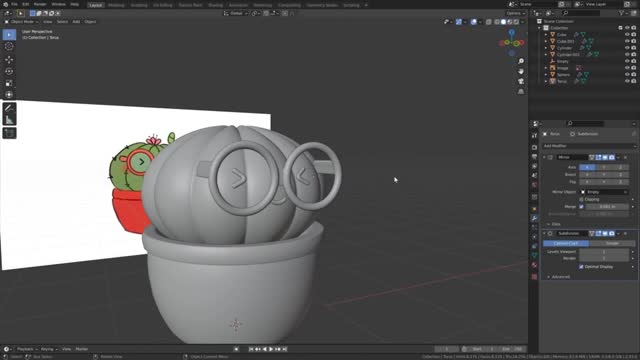Open the Output properties tab icon
Image resolution: width=640 pixels, height=360 pixels.
(x=534, y=157)
